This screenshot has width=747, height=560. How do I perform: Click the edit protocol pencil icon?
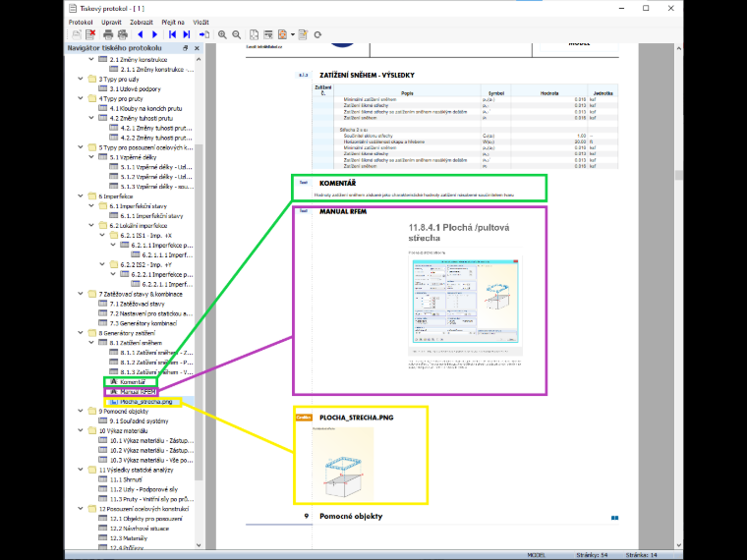click(303, 34)
